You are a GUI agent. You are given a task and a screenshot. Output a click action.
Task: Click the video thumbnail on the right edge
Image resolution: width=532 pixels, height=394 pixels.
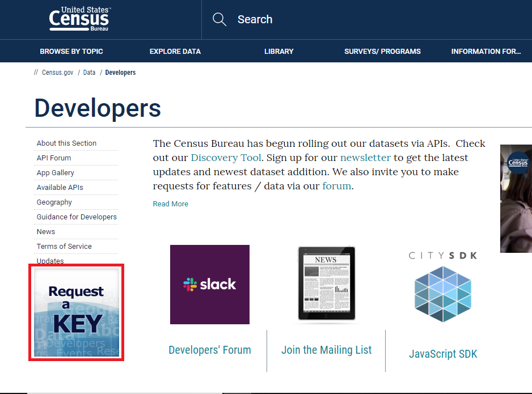516,198
